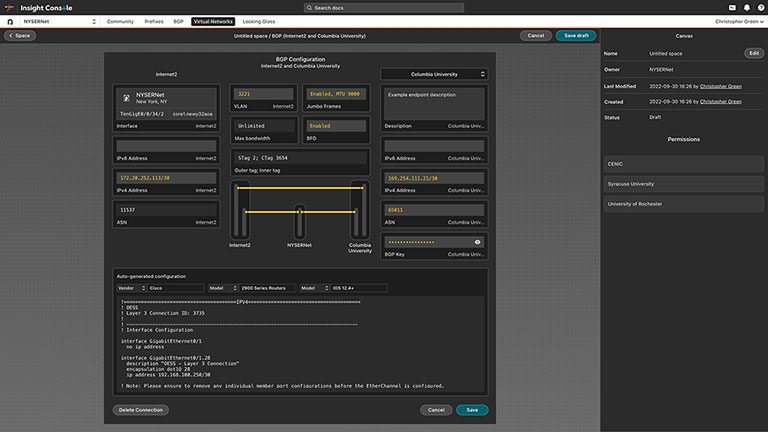Open the Columbia University endpoint dropdown
The width and height of the screenshot is (768, 432).
[433, 74]
